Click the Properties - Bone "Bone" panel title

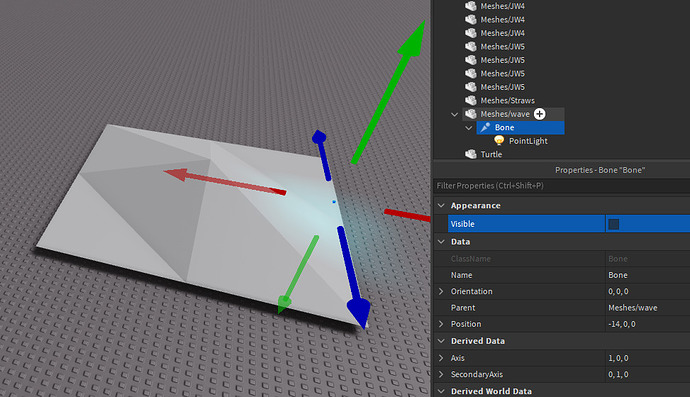click(600, 170)
